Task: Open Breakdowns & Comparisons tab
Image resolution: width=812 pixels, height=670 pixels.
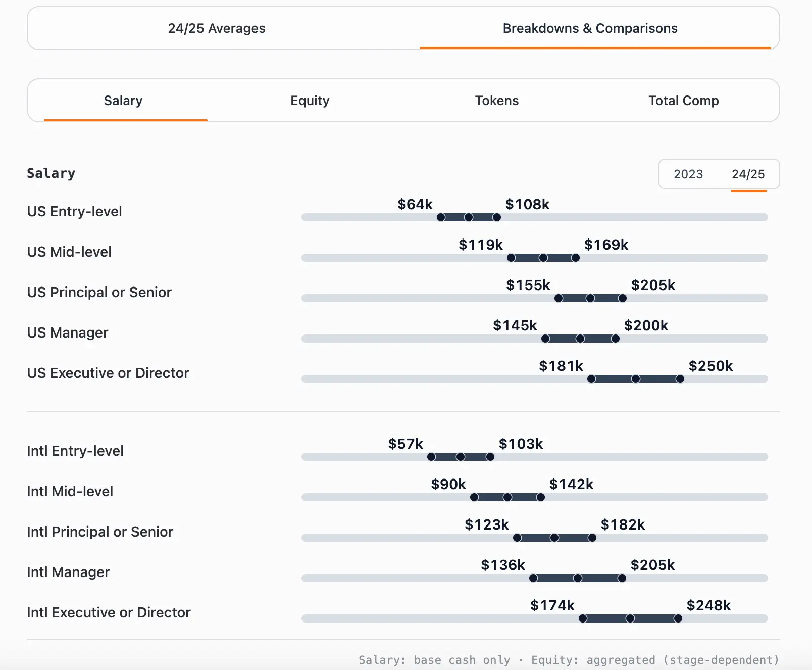Action: point(590,28)
